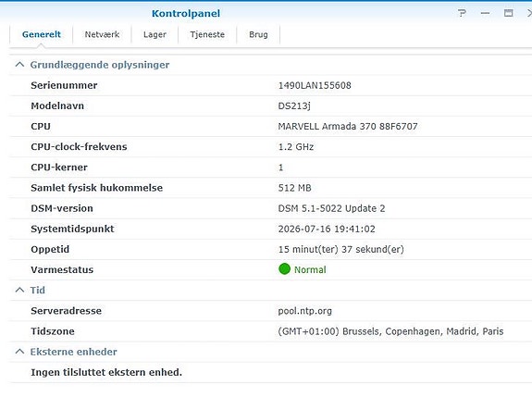
Task: Switch to the Tjeneste tab
Action: pos(207,34)
